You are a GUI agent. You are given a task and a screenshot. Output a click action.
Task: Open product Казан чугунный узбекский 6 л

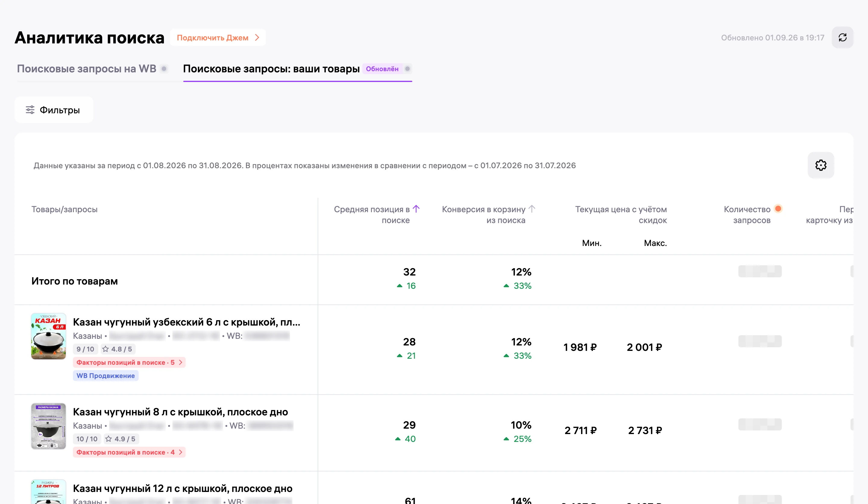coord(186,322)
